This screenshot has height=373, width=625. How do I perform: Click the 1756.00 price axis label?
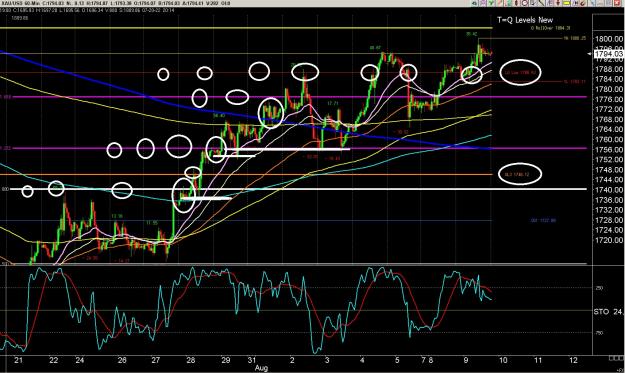pyautogui.click(x=608, y=149)
